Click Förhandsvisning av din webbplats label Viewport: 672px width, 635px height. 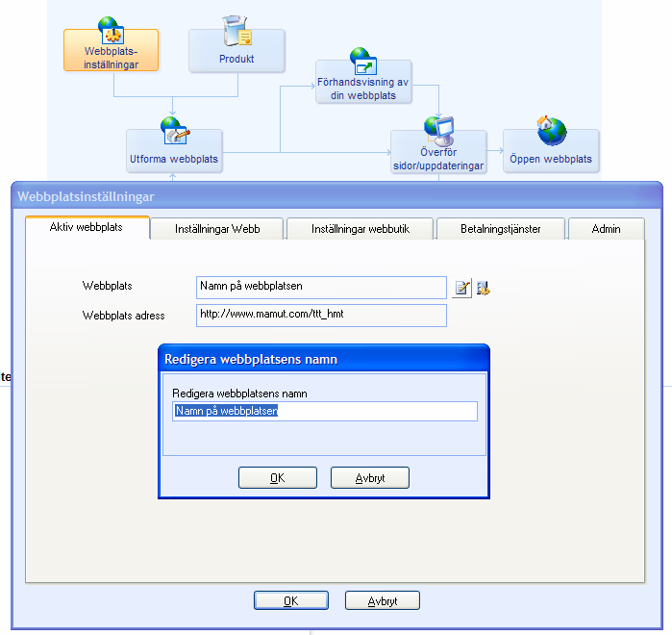pyautogui.click(x=363, y=89)
